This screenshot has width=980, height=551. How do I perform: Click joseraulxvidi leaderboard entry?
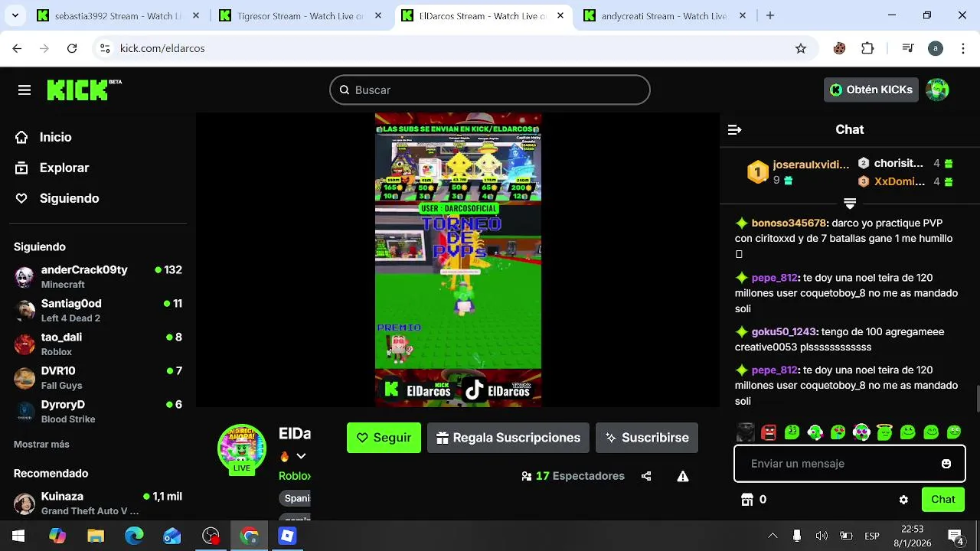click(799, 172)
